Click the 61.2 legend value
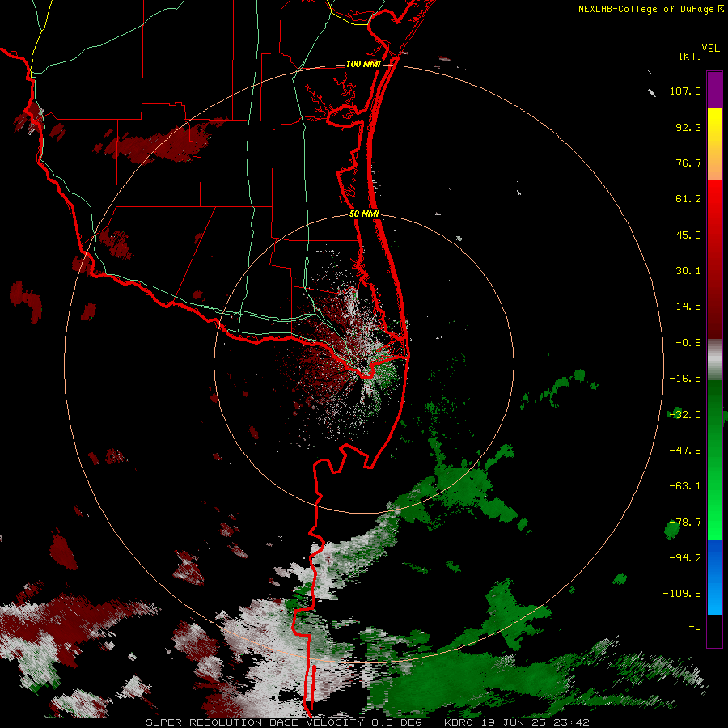728x728 pixels. coord(688,199)
